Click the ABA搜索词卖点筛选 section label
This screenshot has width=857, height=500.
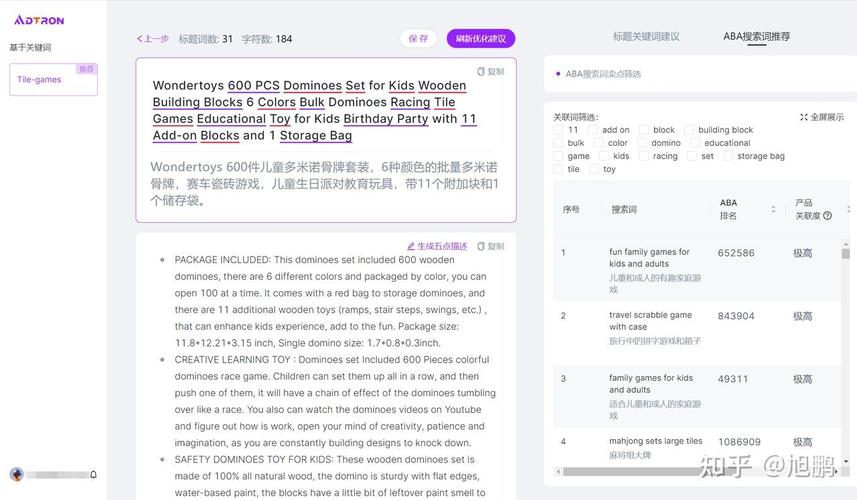coord(603,74)
